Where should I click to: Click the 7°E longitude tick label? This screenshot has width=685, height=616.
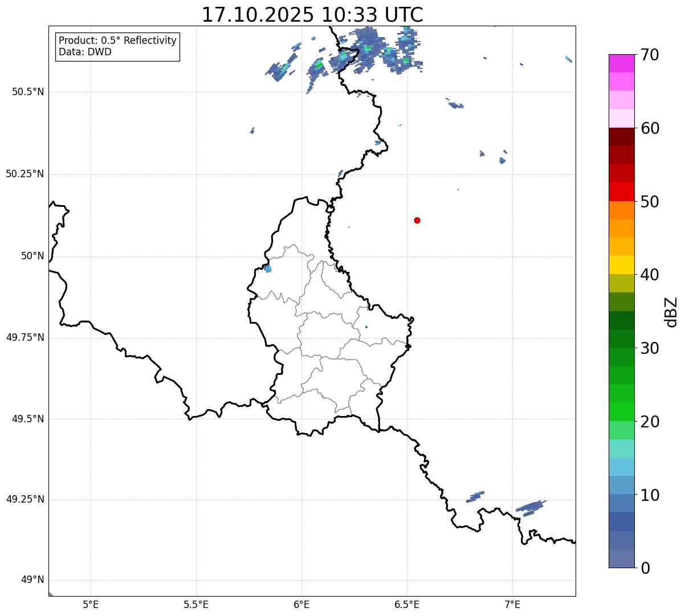coord(512,604)
